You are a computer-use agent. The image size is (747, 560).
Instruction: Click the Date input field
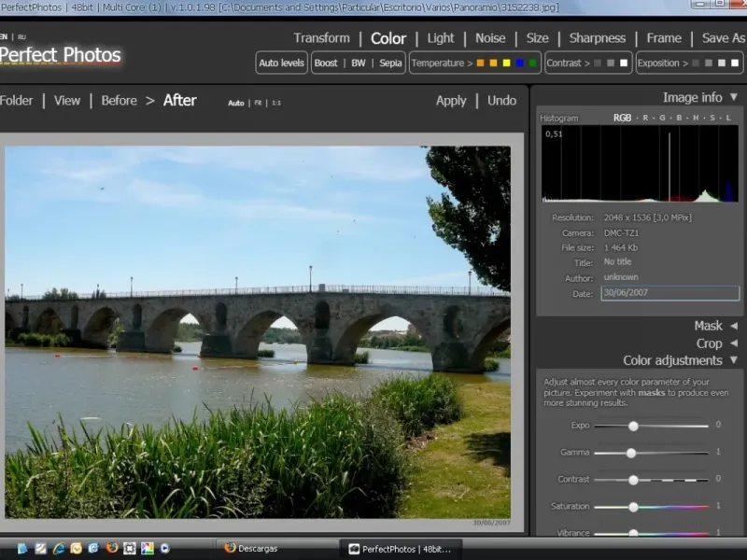pyautogui.click(x=669, y=293)
